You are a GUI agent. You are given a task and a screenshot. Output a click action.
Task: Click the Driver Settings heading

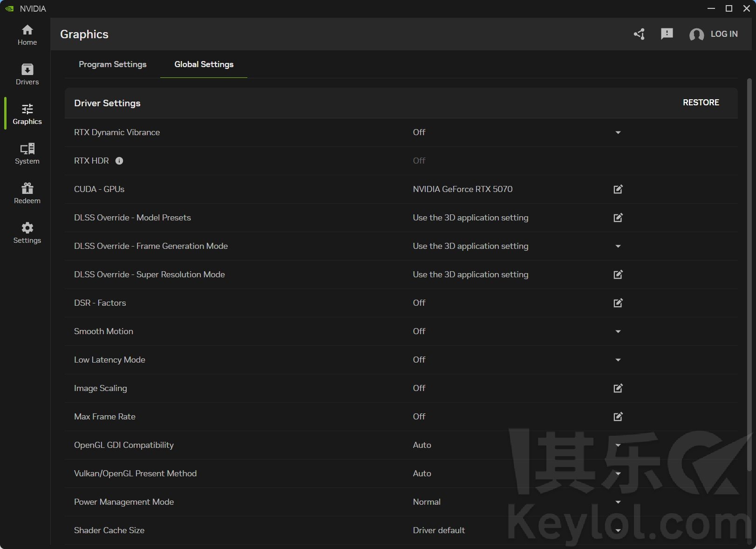pyautogui.click(x=107, y=103)
